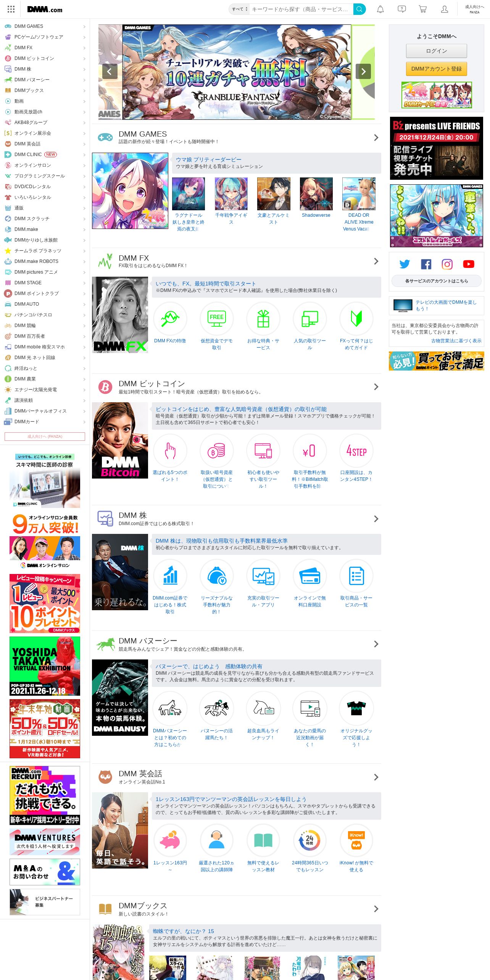This screenshot has height=980, width=490.
Task: Open DMM's YouTube account icon
Action: click(x=469, y=264)
